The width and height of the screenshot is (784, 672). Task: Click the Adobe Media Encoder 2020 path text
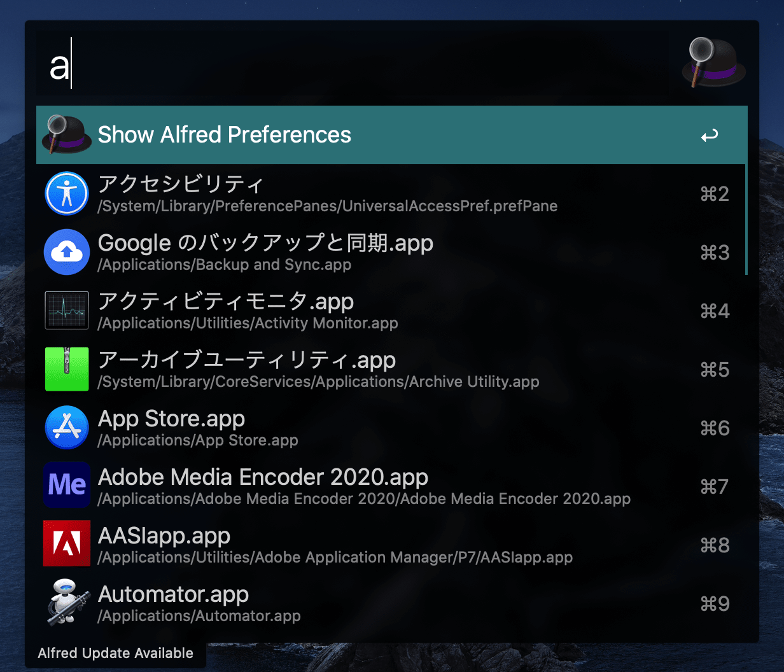(364, 499)
